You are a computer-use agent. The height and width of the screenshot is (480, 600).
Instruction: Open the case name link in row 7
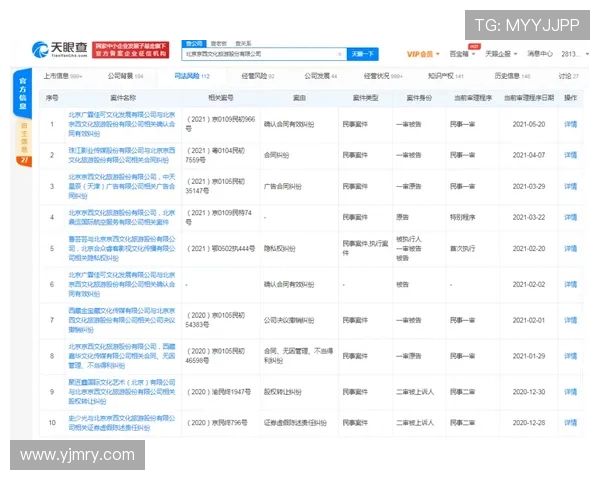[122, 320]
